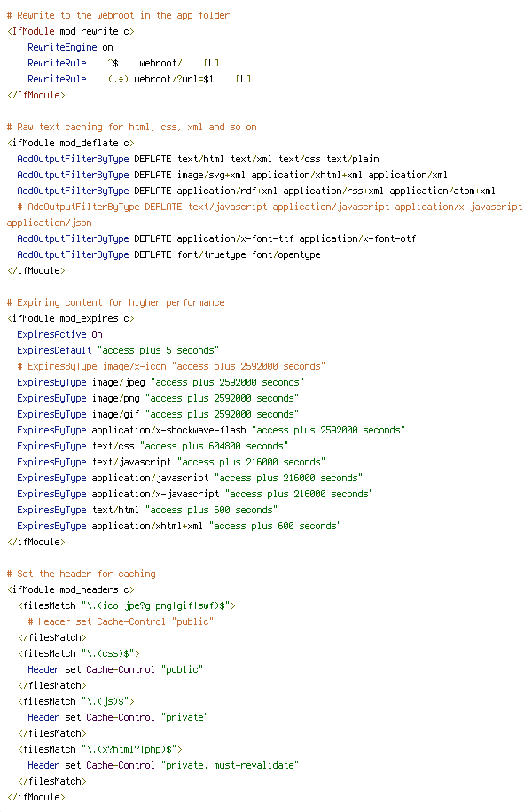This screenshot has width=532, height=812.
Task: Click the opening IfModule mod_rewrite.c tag
Action: [70, 31]
